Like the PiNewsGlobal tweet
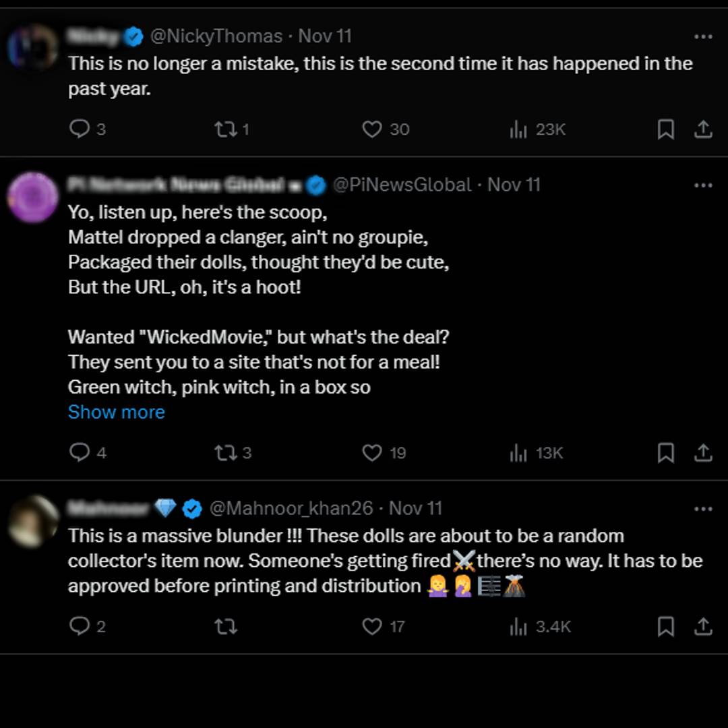728x728 pixels. (x=372, y=452)
